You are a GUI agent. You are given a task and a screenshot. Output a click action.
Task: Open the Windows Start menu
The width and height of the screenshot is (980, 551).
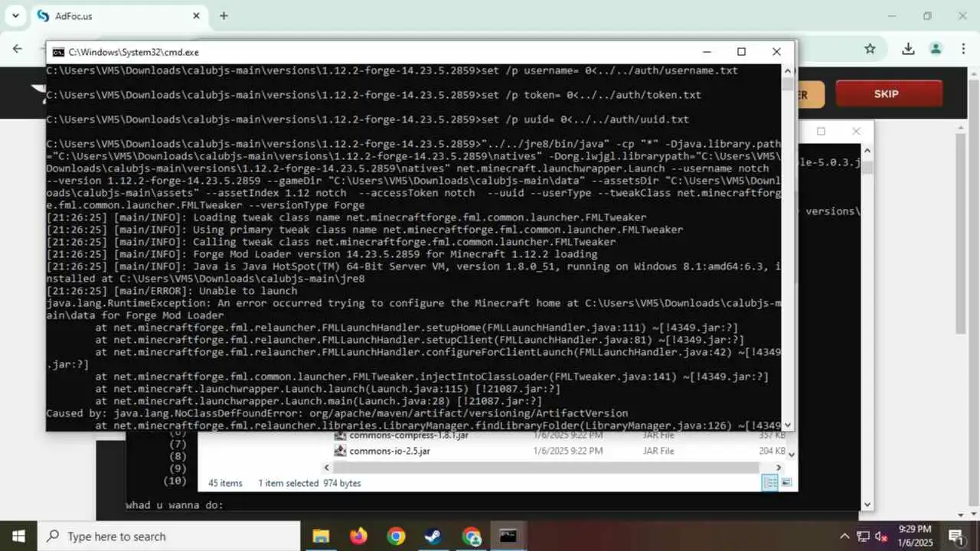pos(18,536)
